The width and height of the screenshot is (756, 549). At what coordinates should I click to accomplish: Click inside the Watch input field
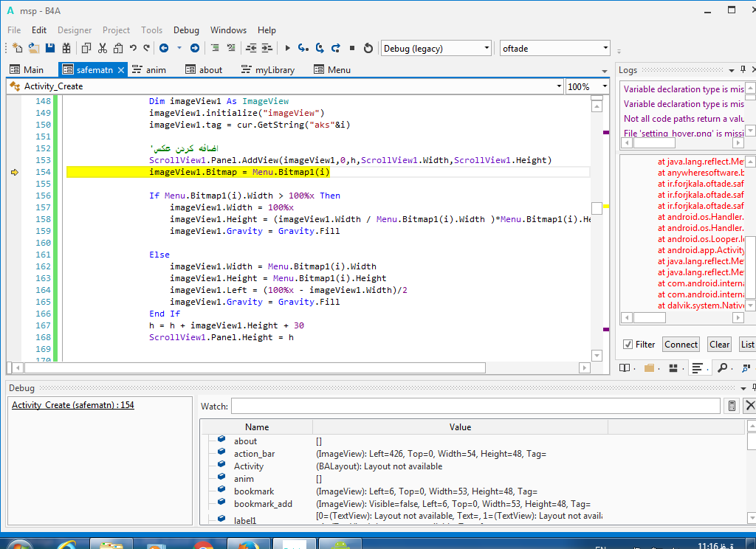pyautogui.click(x=475, y=406)
